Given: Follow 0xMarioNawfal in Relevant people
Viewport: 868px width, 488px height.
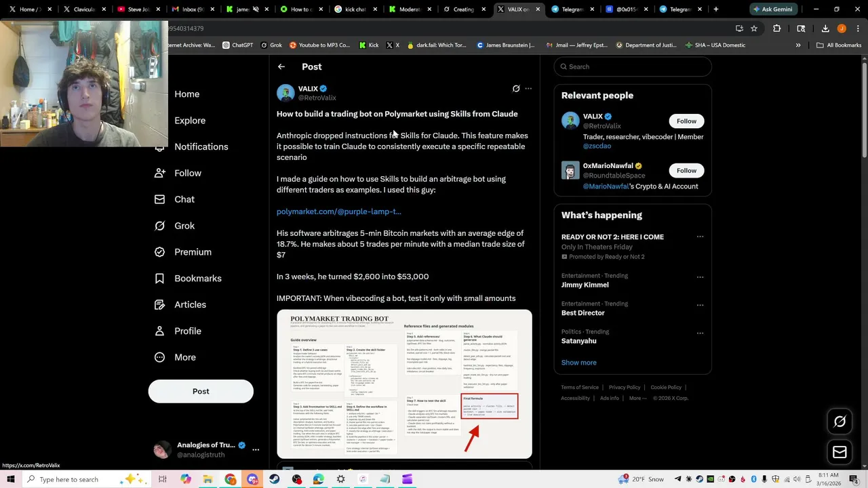Looking at the screenshot, I should tap(686, 171).
